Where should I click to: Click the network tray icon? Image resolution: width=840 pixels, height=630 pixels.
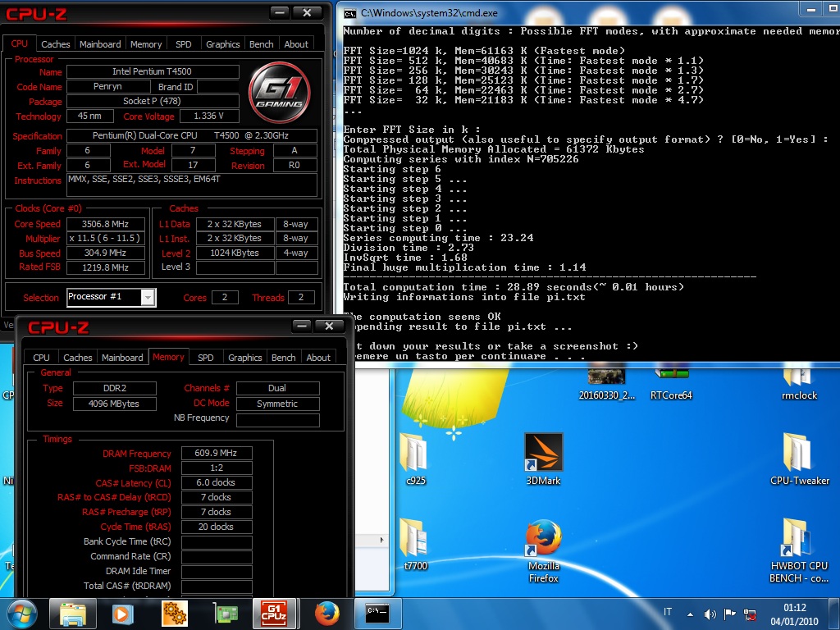coord(750,614)
